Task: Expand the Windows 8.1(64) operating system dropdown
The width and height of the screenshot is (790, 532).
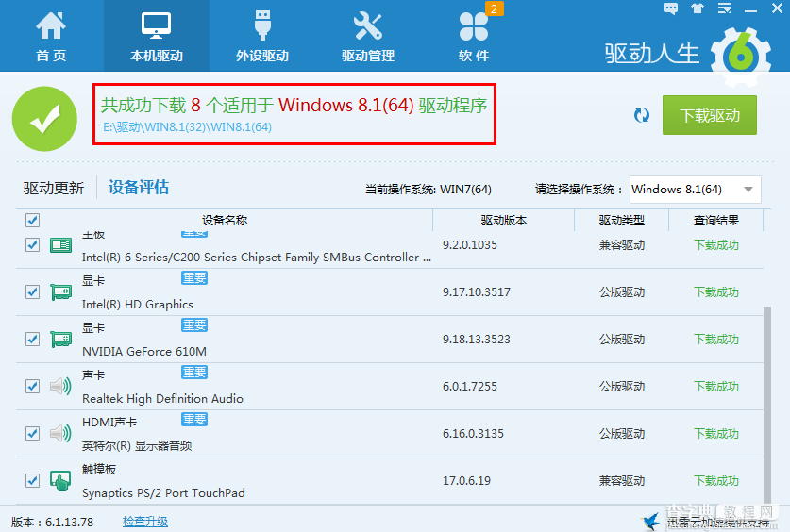Action: 696,190
